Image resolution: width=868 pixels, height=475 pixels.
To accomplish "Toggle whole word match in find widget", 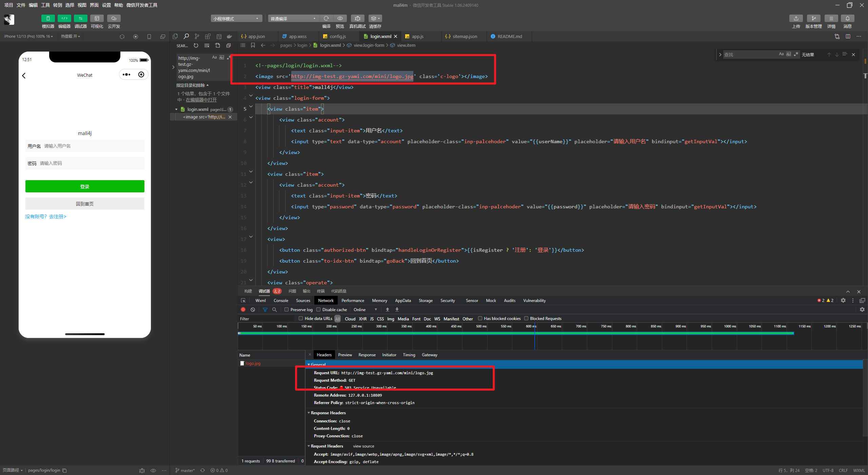I will [789, 54].
